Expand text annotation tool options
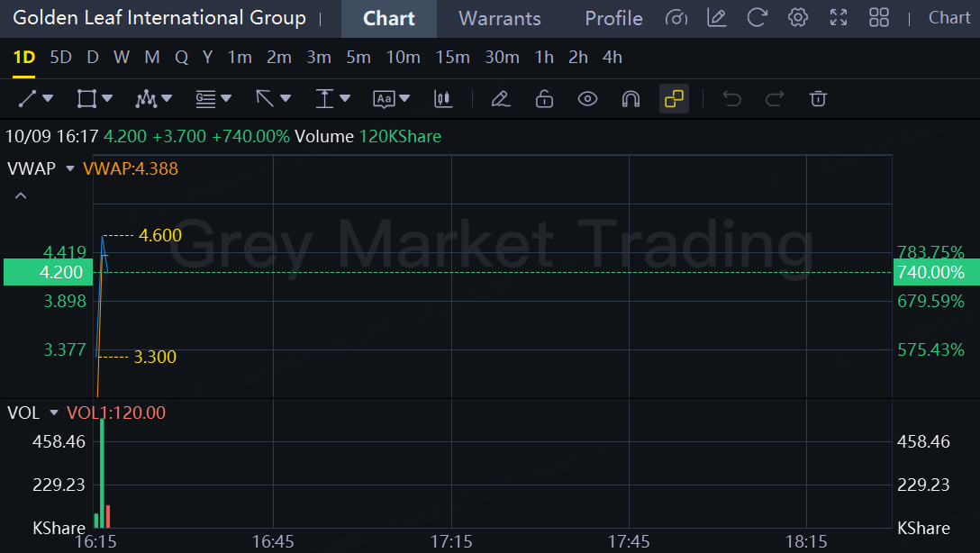The image size is (980, 553). (404, 99)
